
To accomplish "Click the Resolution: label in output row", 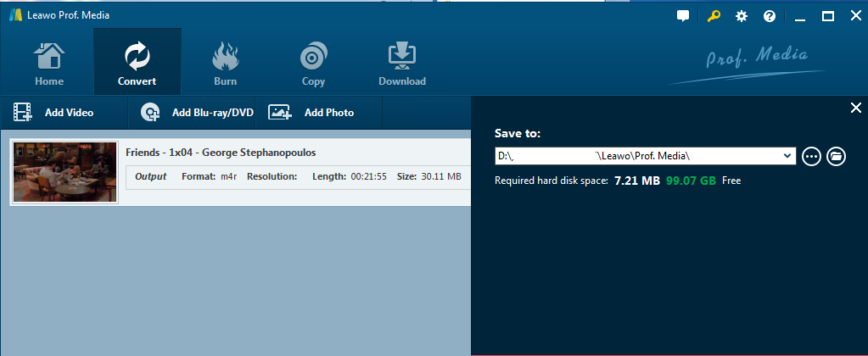I will pyautogui.click(x=272, y=177).
